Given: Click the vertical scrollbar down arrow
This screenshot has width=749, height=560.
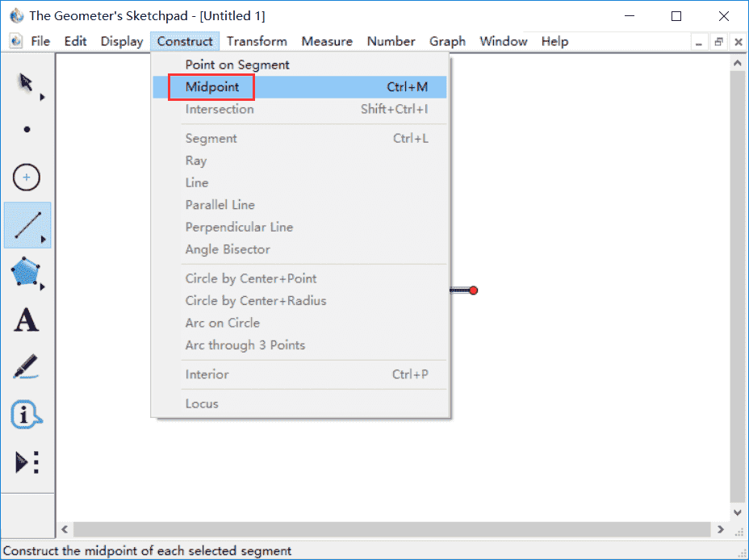Looking at the screenshot, I should tap(738, 512).
